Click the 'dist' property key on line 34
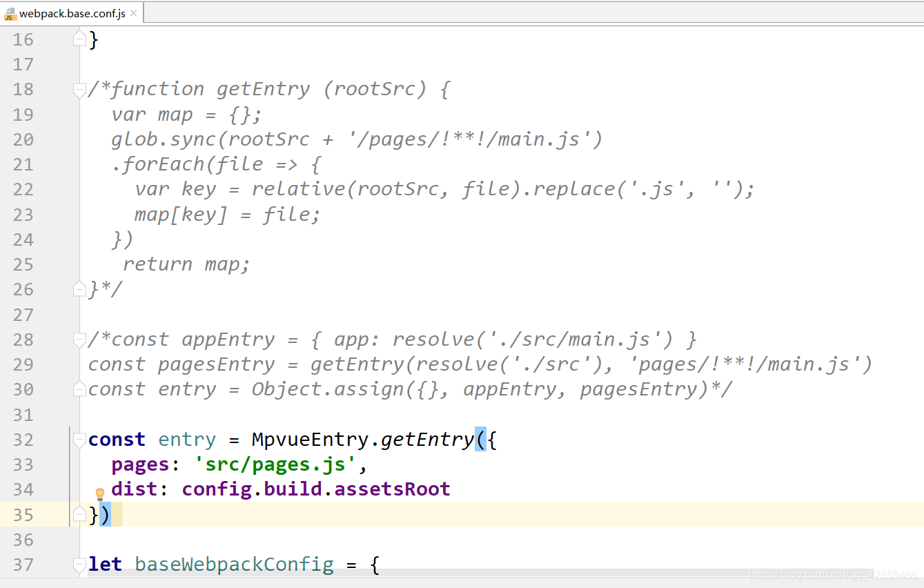 pos(135,489)
